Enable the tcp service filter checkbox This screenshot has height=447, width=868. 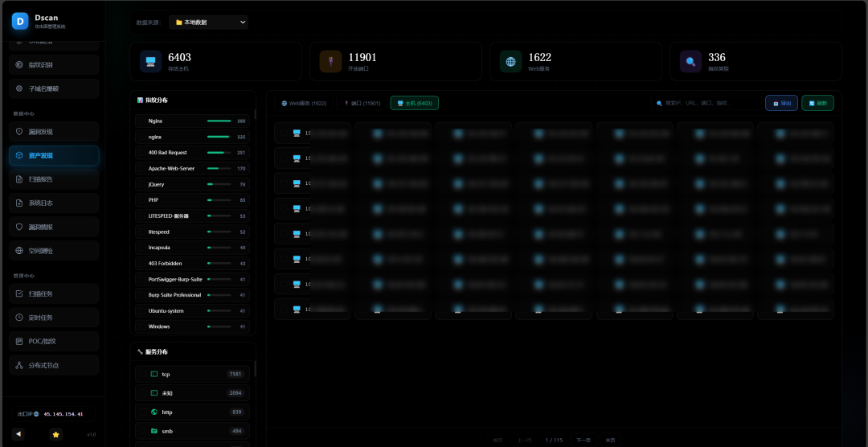click(142, 374)
